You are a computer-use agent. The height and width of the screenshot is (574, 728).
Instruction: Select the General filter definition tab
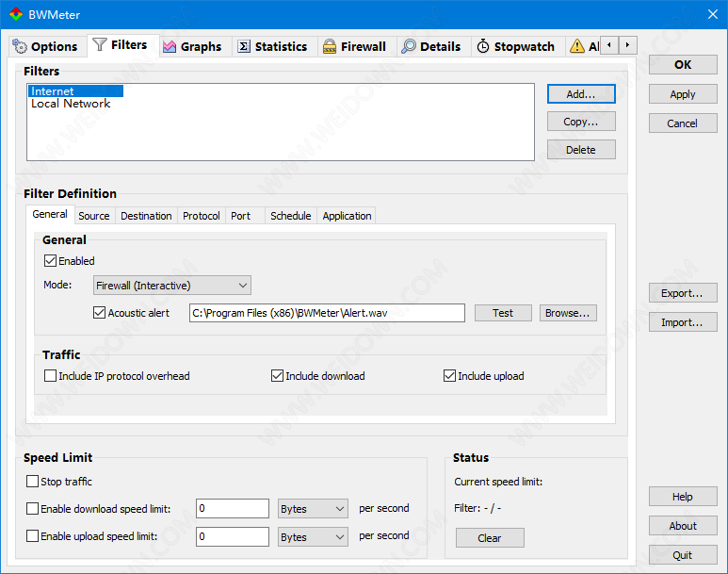[x=50, y=214]
